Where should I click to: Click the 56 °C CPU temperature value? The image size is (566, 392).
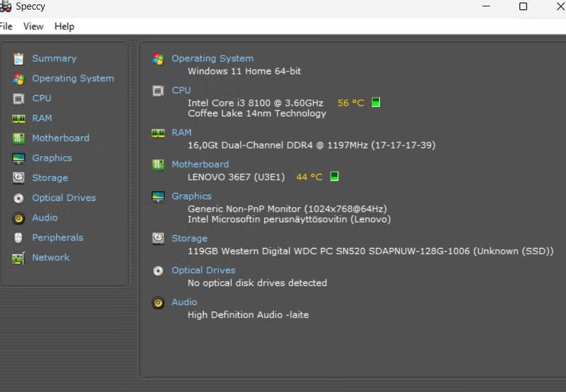point(350,103)
